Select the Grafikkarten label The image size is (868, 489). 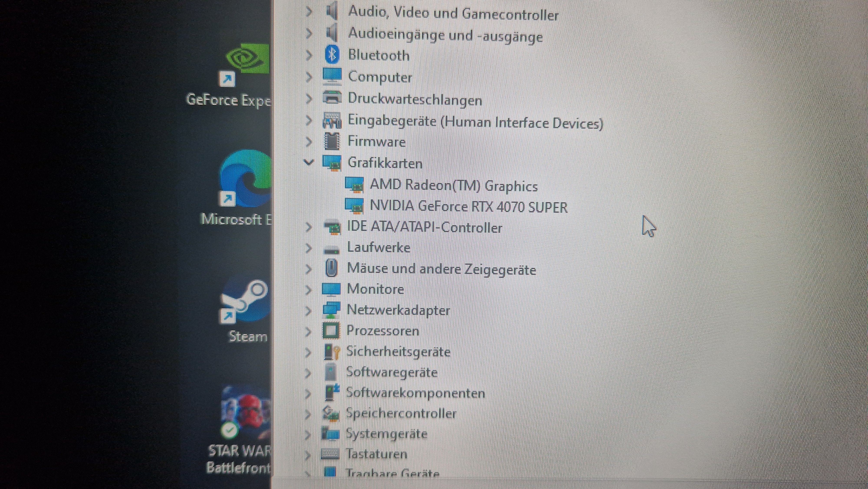click(x=385, y=163)
